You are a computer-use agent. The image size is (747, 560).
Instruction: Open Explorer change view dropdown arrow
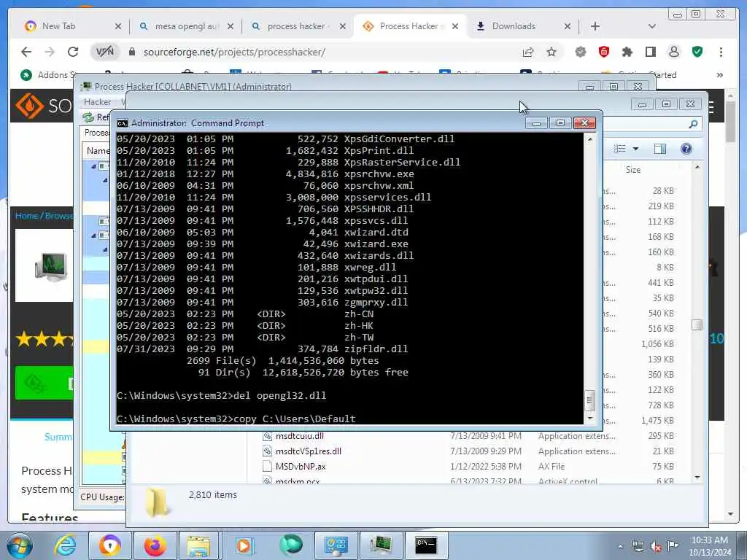click(x=635, y=149)
